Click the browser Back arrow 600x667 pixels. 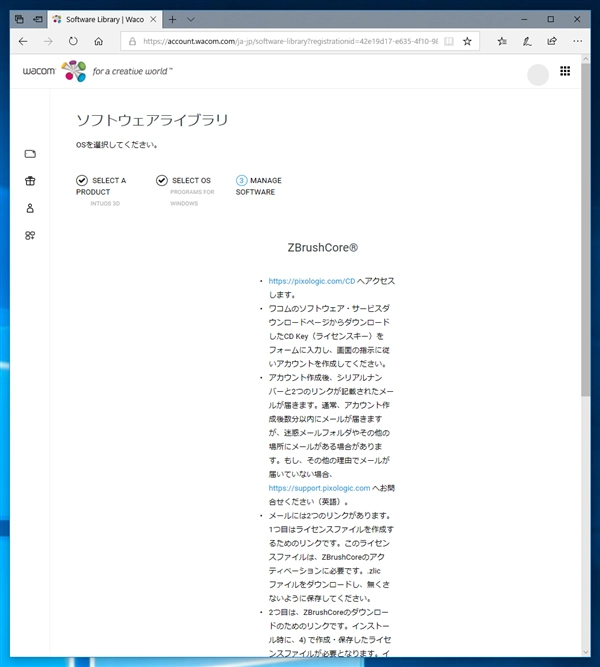(x=23, y=41)
